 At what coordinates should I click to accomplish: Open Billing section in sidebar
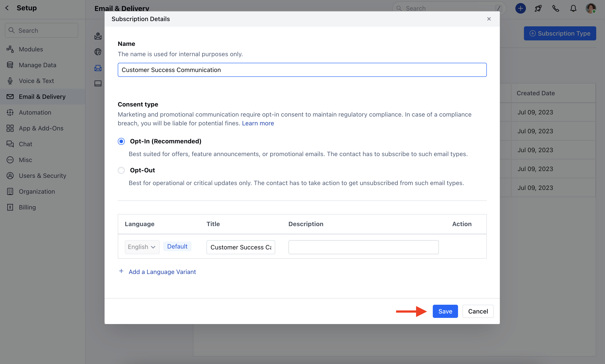pyautogui.click(x=27, y=207)
